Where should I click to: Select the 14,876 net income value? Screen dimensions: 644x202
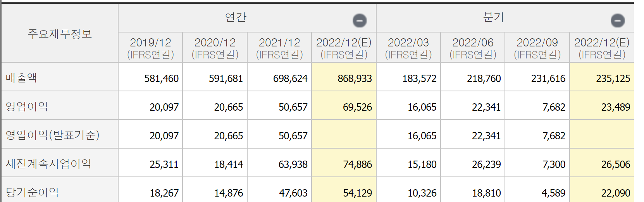tap(229, 193)
